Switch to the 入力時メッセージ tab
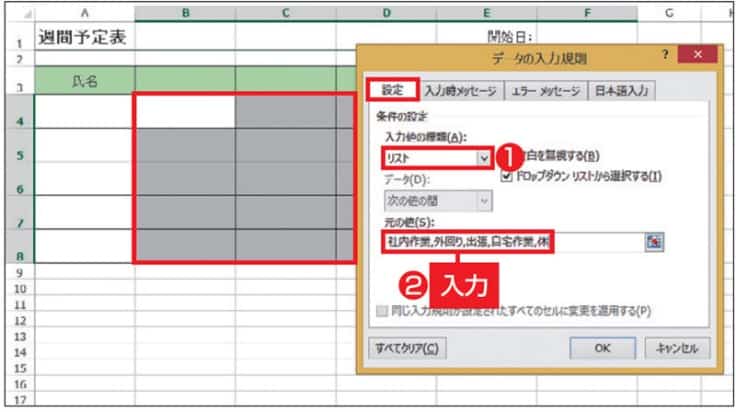This screenshot has height=412, width=736. click(x=459, y=90)
